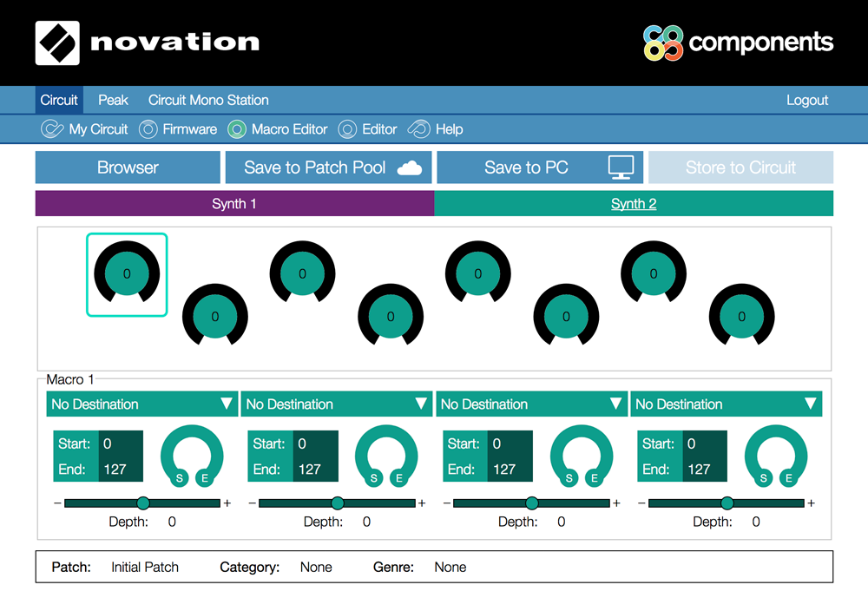Open the fourth No Destination dropdown
Screen dimensions: 868x611
[x=726, y=404]
